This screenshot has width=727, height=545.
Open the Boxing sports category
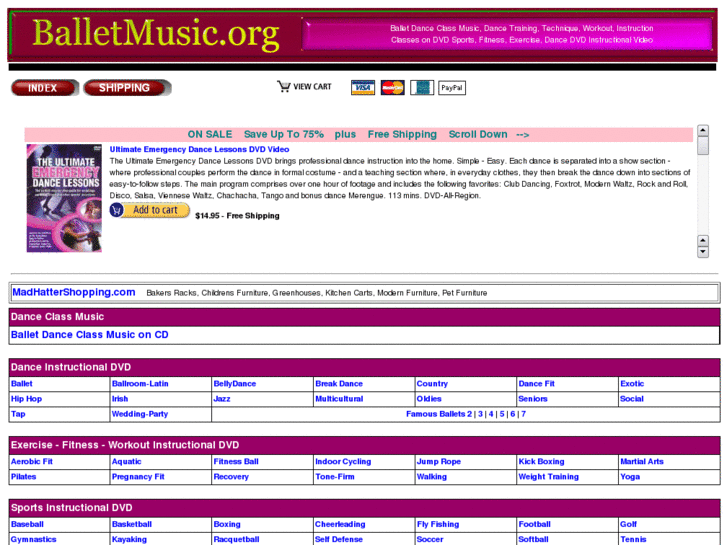(x=227, y=524)
